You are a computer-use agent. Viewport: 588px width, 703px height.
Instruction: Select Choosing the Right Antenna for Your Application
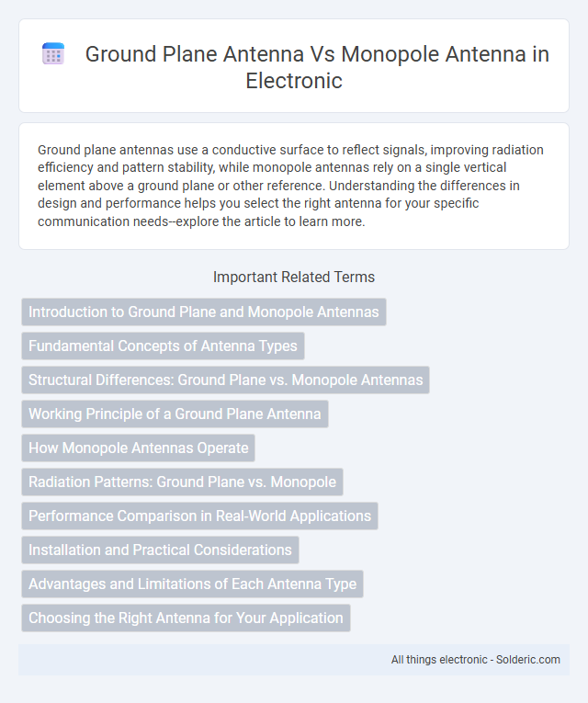(186, 618)
